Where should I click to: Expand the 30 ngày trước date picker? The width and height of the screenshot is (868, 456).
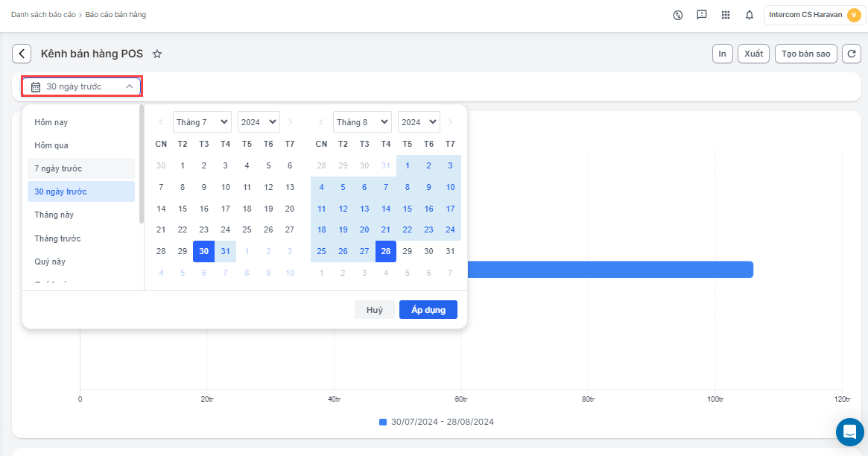click(x=81, y=86)
